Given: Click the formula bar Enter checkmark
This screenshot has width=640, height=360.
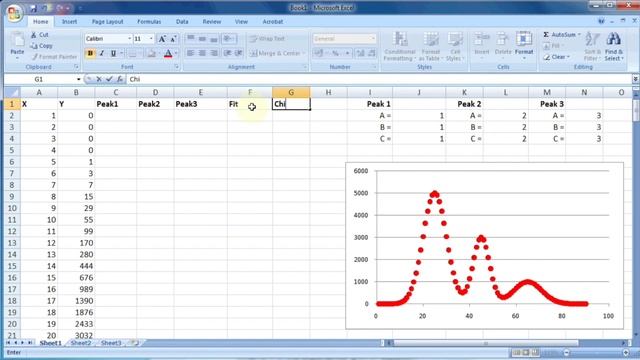Looking at the screenshot, I should click(x=109, y=79).
